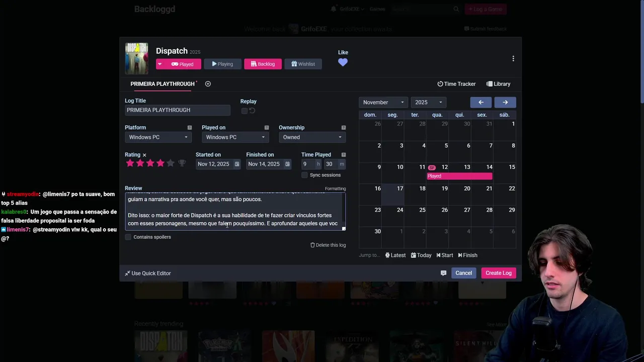Screen dimensions: 644x362
Task: Toggle the Replay checkbox
Action: tap(245, 111)
